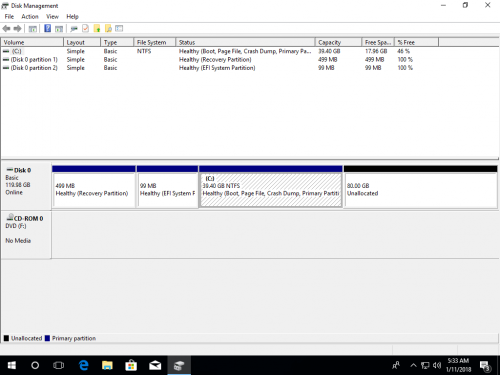
Task: Click the Connect/Rescan disk toolbar icon
Action: pos(74,29)
